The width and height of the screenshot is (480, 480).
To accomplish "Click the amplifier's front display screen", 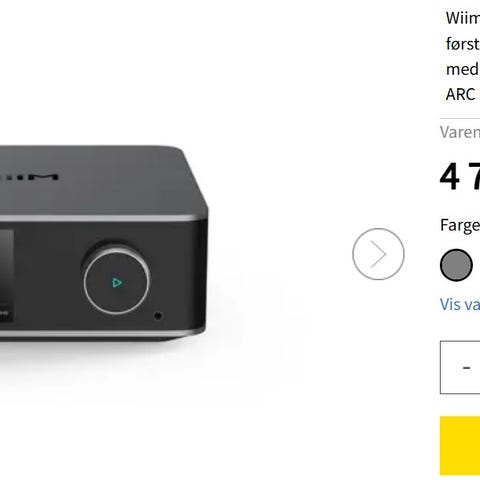I will click(x=7, y=275).
